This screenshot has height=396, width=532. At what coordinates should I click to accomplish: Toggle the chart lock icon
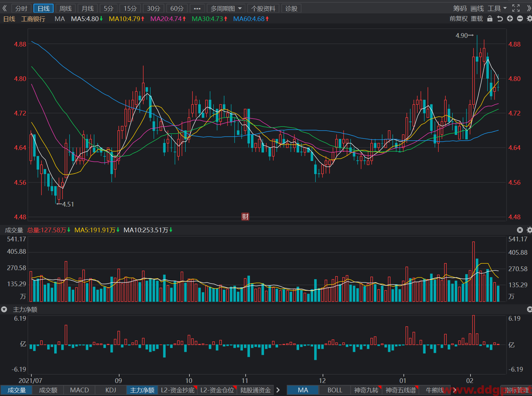(490, 19)
